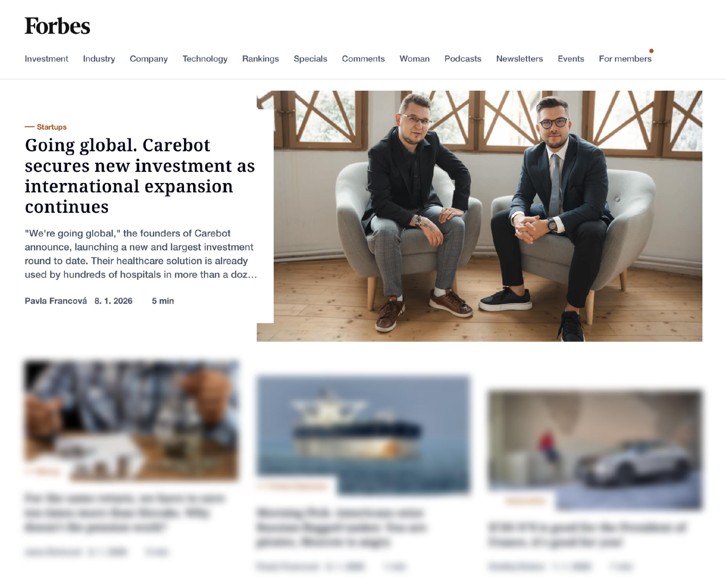The width and height of the screenshot is (726, 588).
Task: Open the Woman section
Action: (x=415, y=59)
